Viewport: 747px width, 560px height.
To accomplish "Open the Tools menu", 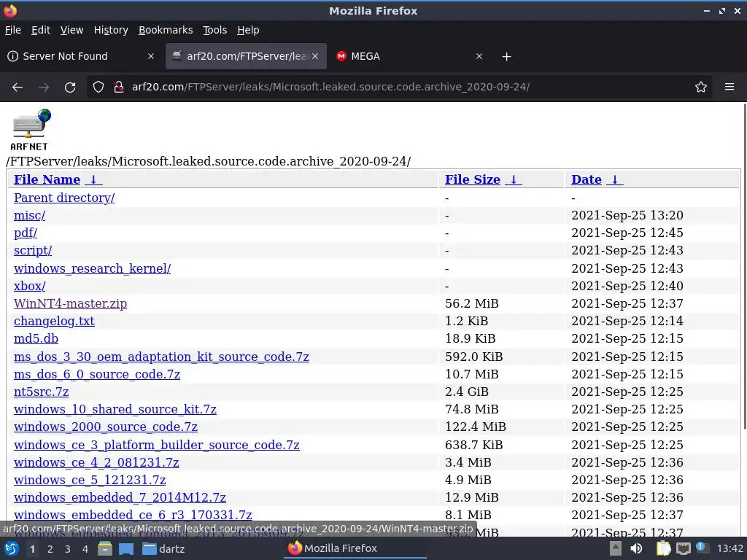I will (215, 30).
